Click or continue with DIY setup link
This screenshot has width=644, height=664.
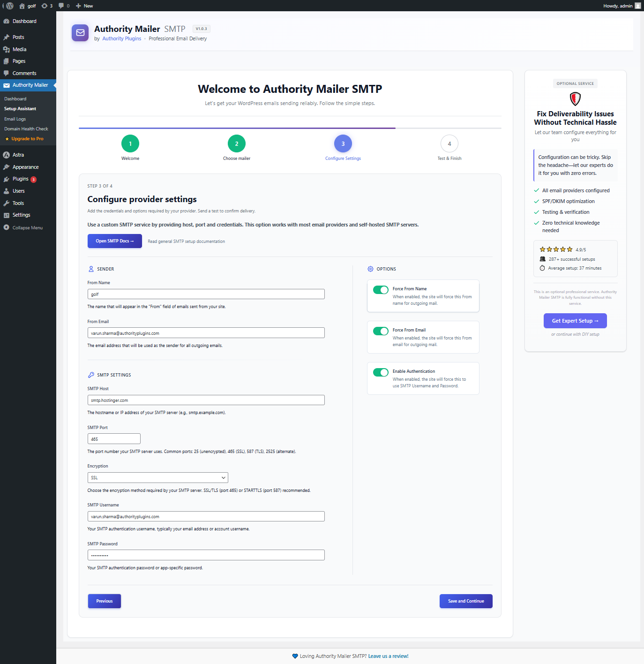tap(575, 334)
